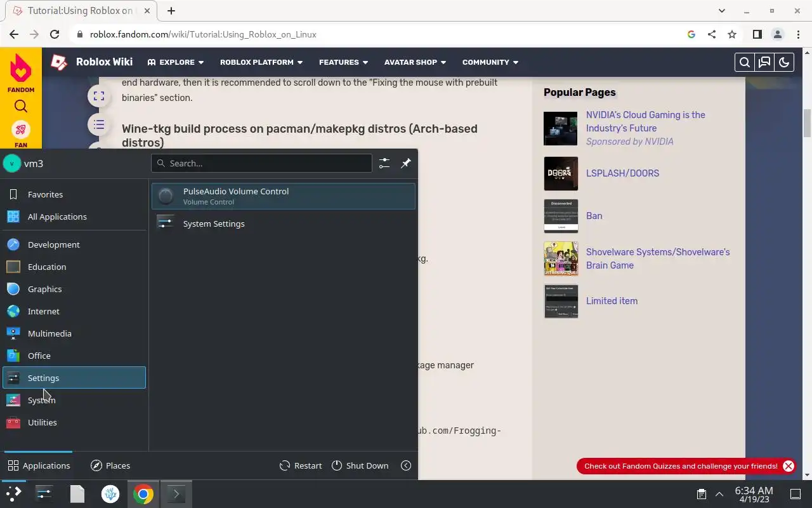Click the Restart button
812x508 pixels.
(x=301, y=465)
